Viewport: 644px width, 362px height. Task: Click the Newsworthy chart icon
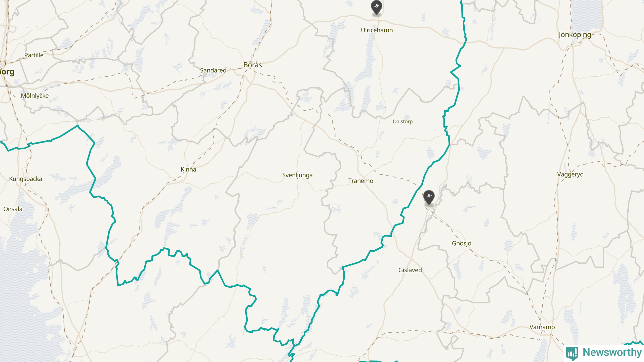[x=572, y=353]
